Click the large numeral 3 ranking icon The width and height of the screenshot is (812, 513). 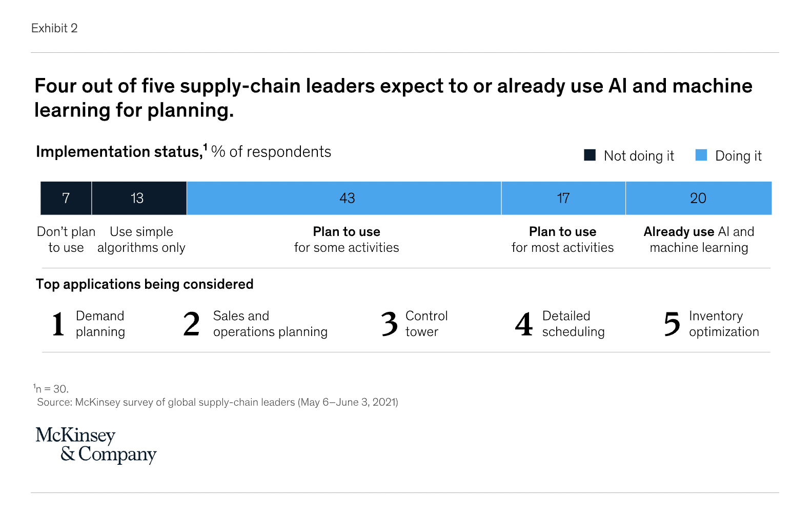pyautogui.click(x=390, y=324)
